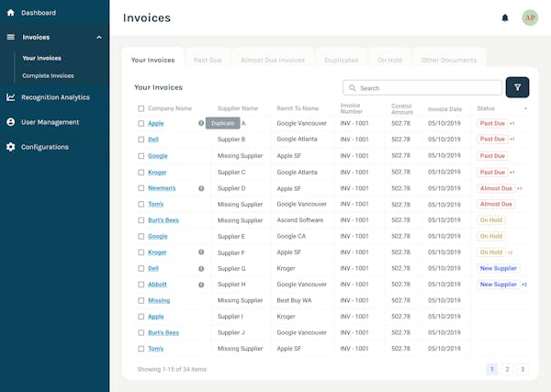The image size is (551, 392).
Task: Click the info icon on the first Apple row
Action: pyautogui.click(x=201, y=123)
